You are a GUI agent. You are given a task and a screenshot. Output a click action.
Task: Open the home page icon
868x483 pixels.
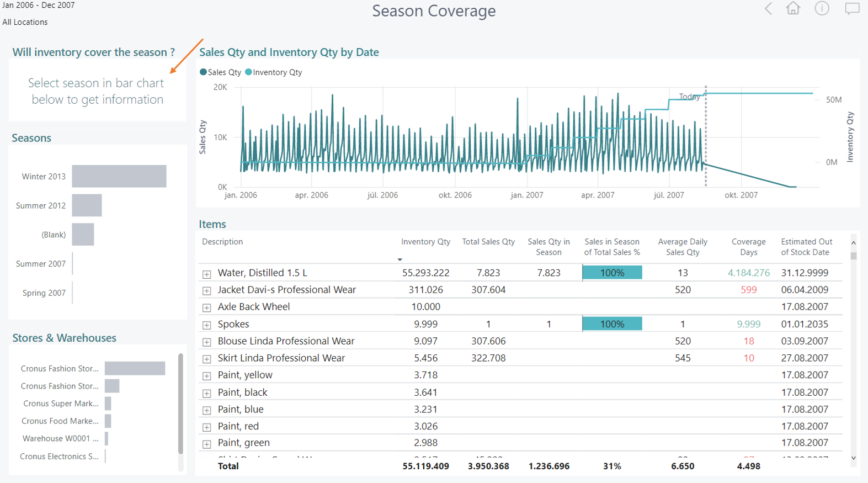[793, 8]
